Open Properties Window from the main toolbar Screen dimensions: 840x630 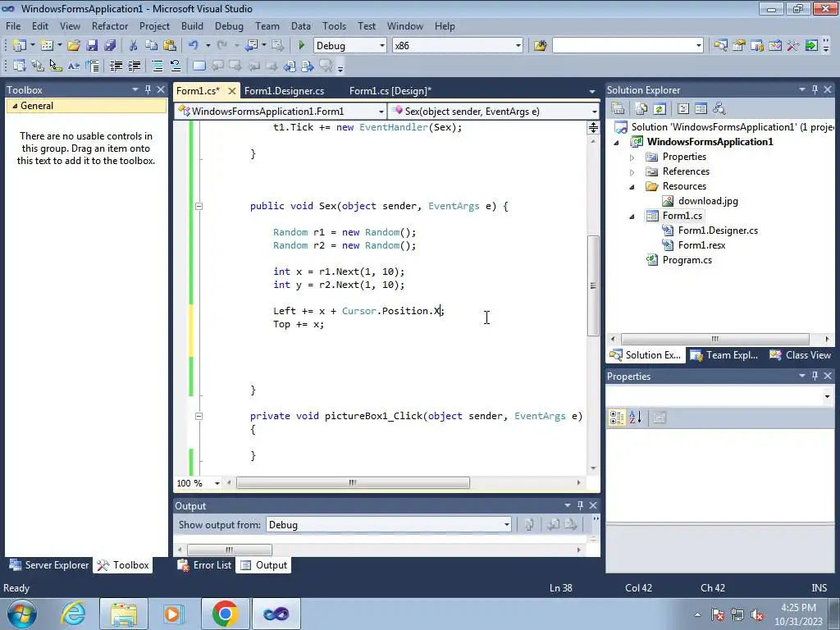click(739, 46)
